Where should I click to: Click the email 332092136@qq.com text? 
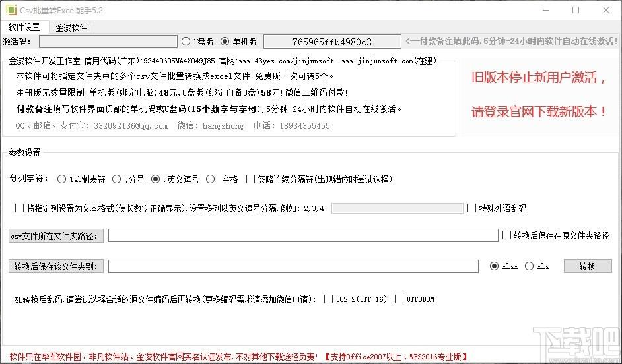131,126
